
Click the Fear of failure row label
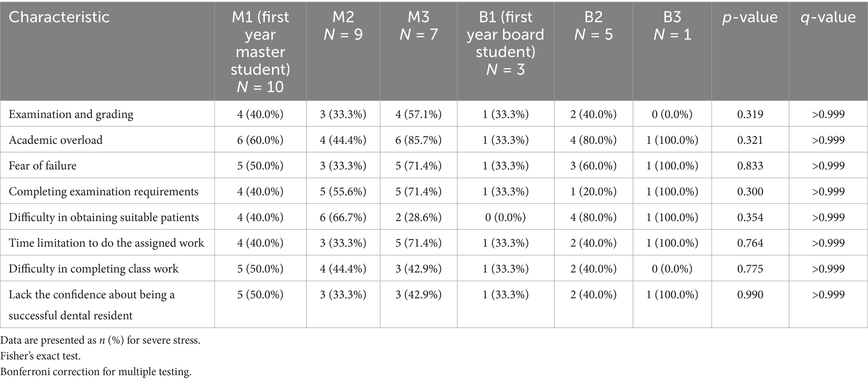(x=42, y=165)
